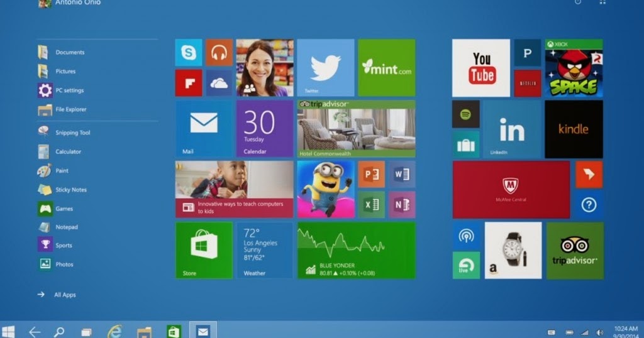Switch to Mail app on the taskbar
This screenshot has width=644, height=338.
(x=203, y=330)
